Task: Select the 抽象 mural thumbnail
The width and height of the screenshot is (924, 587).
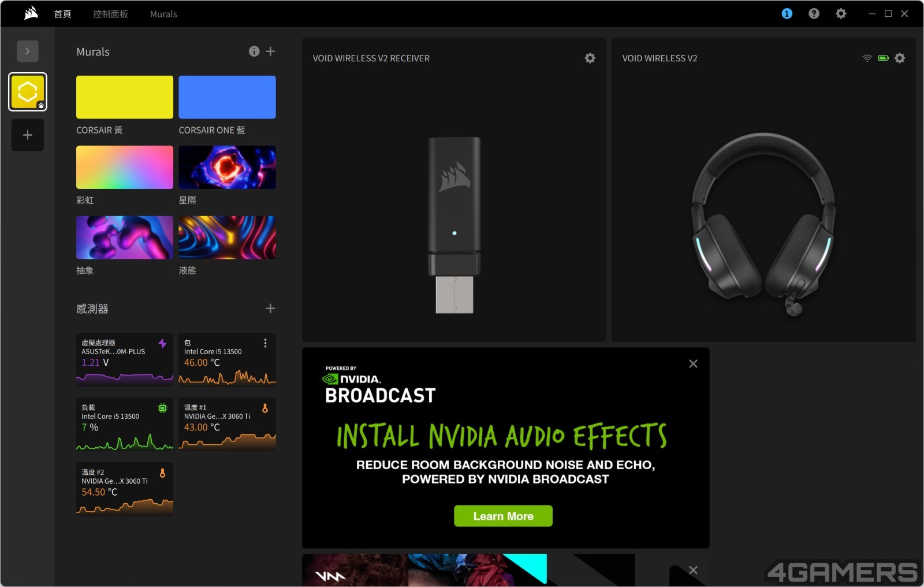Action: (125, 237)
